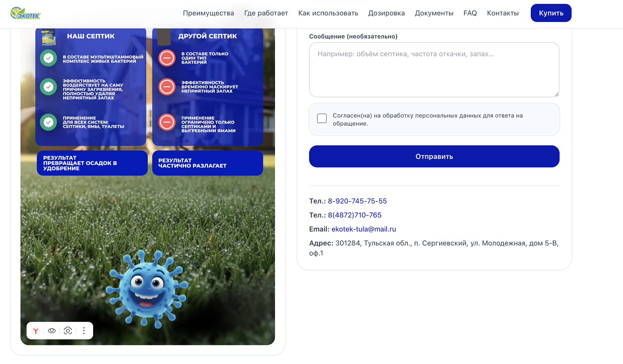Screen dimensions: 623x364
Task: Open the Преимущества menu item
Action: (x=208, y=13)
